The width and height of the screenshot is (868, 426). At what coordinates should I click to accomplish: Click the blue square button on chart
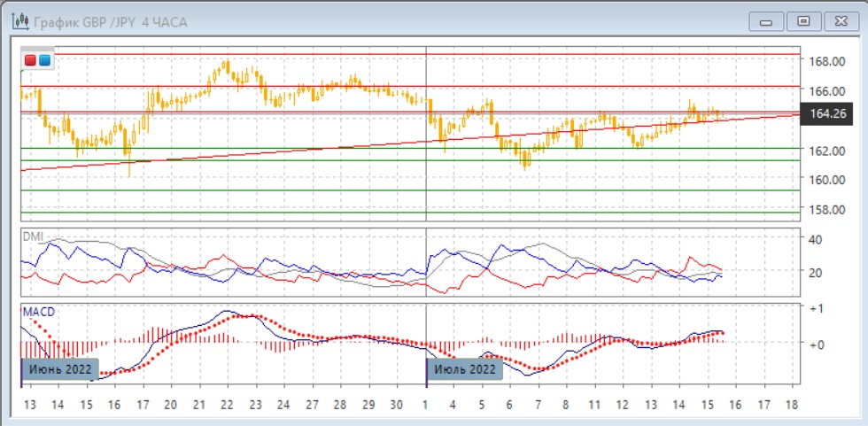(x=45, y=60)
